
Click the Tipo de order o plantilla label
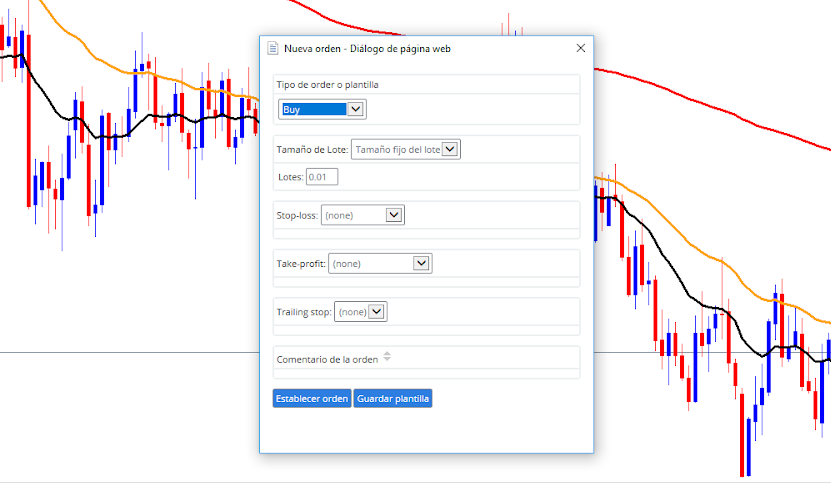click(x=328, y=85)
